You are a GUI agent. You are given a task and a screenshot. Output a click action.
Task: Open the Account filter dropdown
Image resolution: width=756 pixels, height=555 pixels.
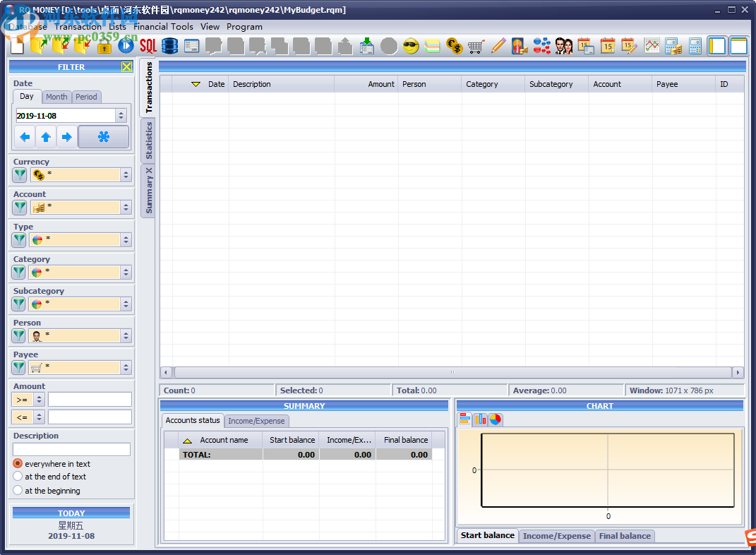pos(126,208)
